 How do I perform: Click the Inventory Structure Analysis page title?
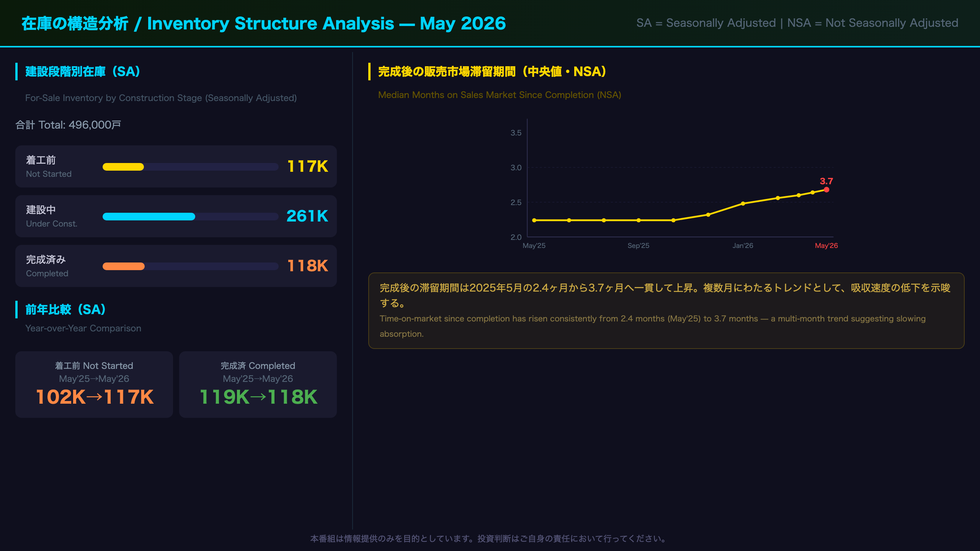click(264, 23)
